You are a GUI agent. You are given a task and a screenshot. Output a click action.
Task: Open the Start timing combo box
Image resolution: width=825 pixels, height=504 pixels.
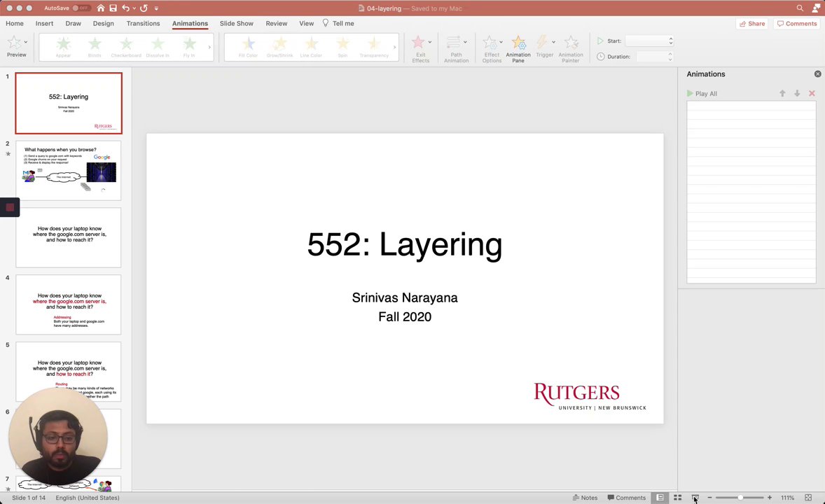[x=649, y=41]
